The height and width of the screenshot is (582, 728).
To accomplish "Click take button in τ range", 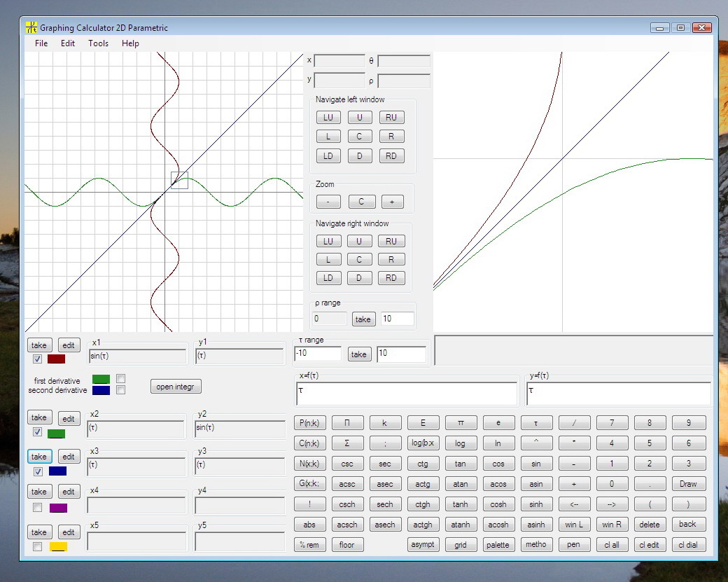I will pyautogui.click(x=358, y=354).
